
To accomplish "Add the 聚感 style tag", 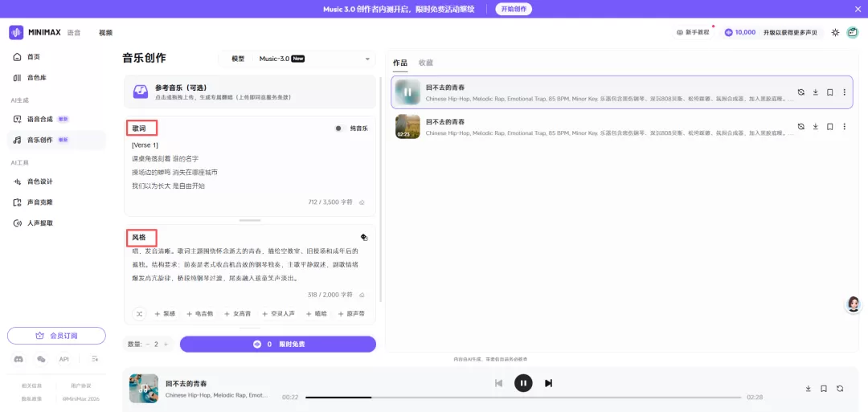I will click(165, 313).
